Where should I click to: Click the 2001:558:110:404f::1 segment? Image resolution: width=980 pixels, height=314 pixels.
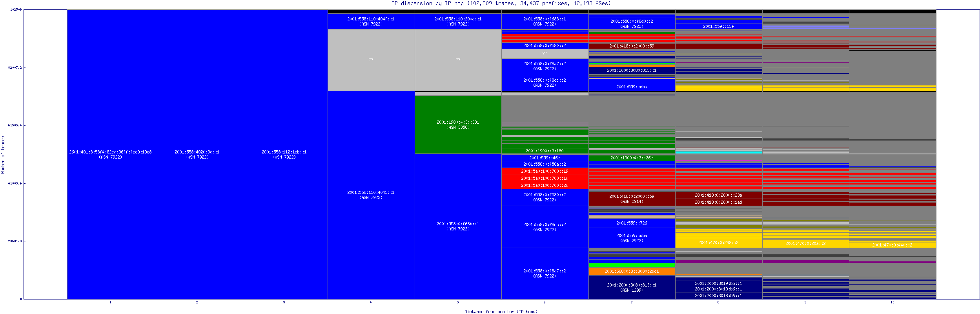tap(371, 21)
